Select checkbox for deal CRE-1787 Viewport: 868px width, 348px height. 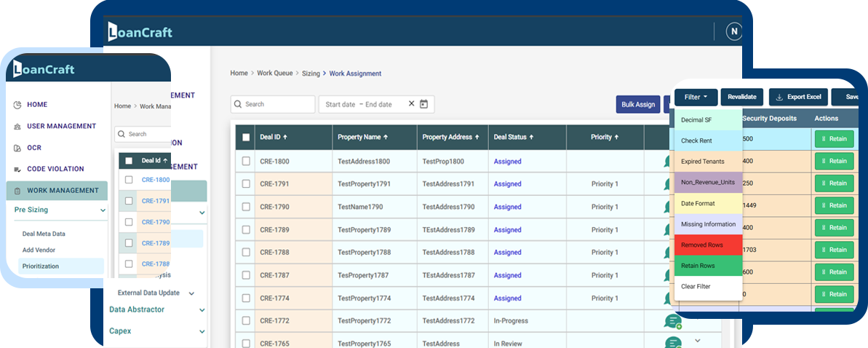click(247, 275)
